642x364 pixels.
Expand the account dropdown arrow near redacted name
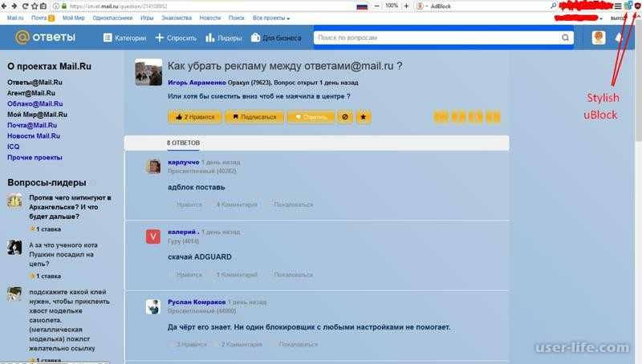point(600,18)
